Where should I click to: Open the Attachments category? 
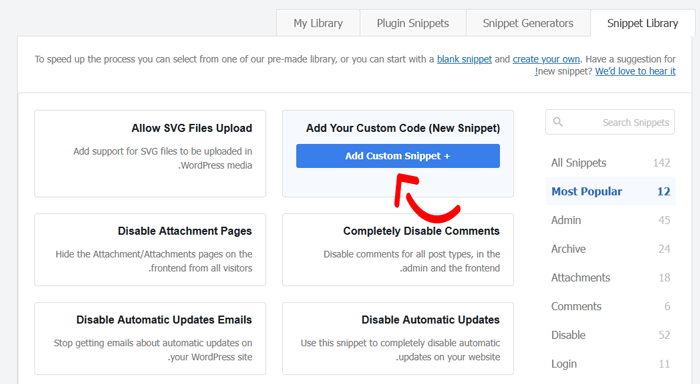point(610,278)
